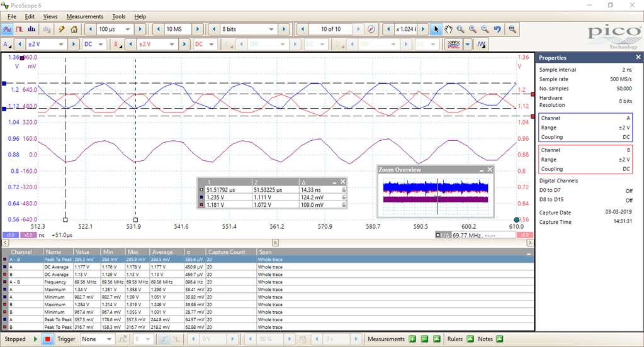644x347 pixels.
Task: Click the Home icon in toolbar
Action: (x=74, y=29)
